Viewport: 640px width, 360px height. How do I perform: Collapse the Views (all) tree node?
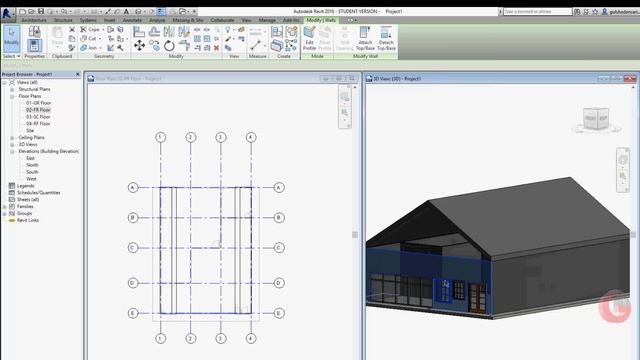pyautogui.click(x=5, y=82)
